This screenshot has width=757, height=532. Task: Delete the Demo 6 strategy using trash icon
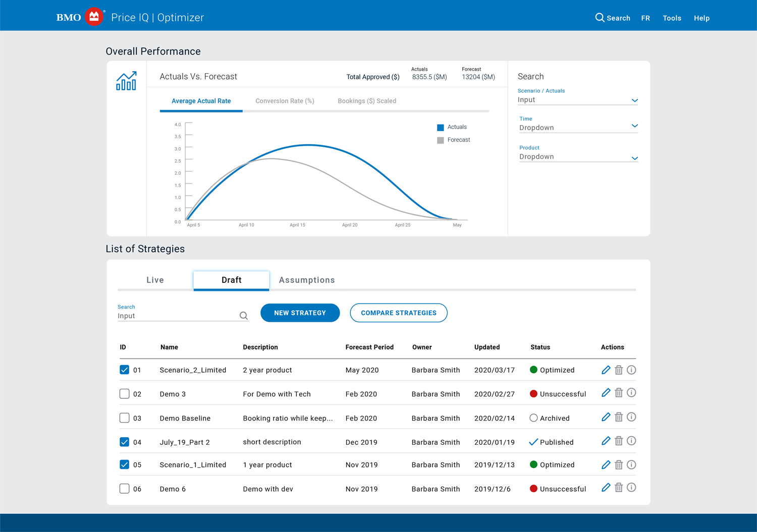(x=619, y=488)
